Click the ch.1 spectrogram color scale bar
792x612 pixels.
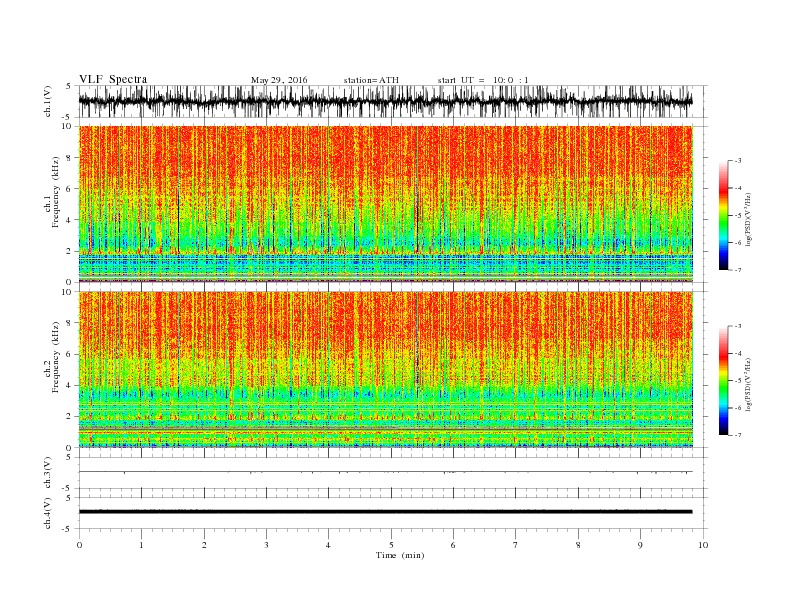[x=723, y=216]
